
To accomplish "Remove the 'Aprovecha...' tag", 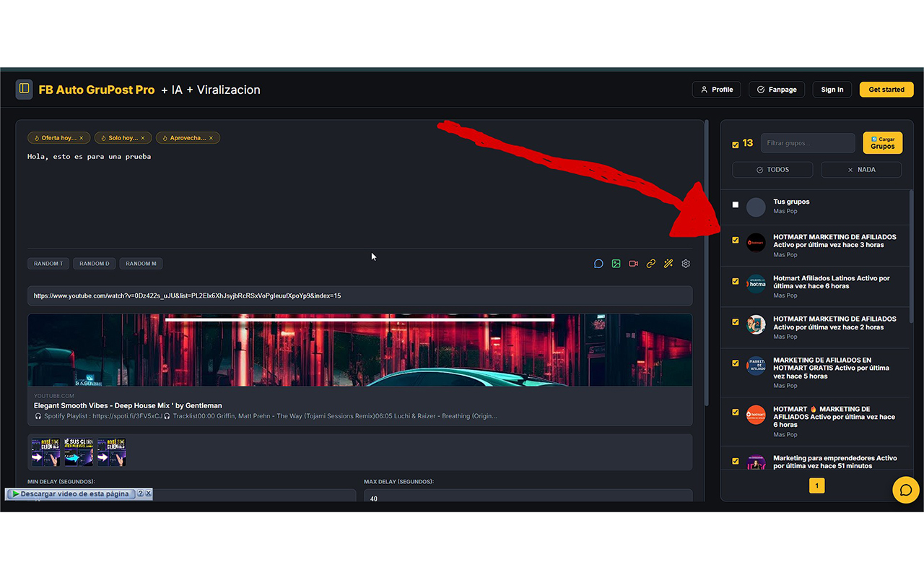I will click(x=211, y=138).
